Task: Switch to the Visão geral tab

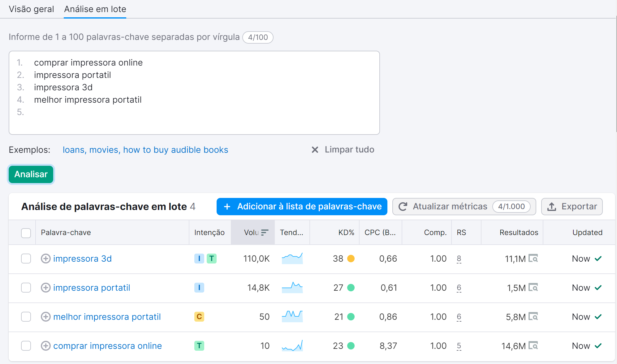Action: click(31, 9)
